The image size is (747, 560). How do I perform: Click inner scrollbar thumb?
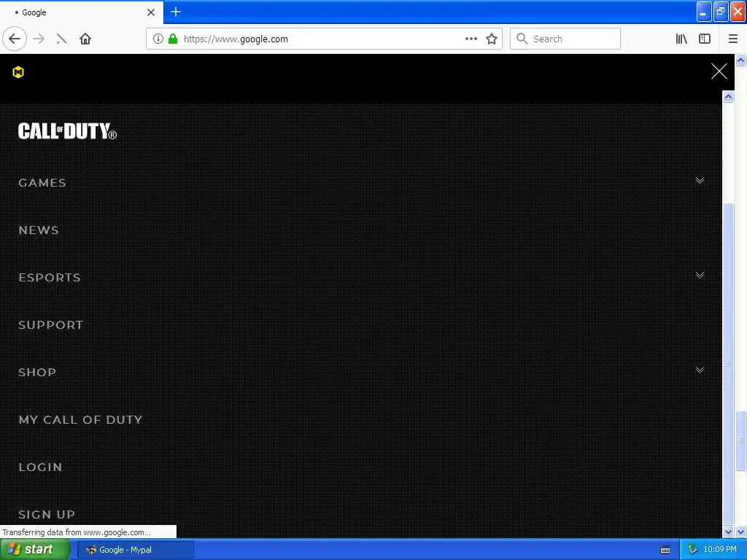pyautogui.click(x=728, y=364)
